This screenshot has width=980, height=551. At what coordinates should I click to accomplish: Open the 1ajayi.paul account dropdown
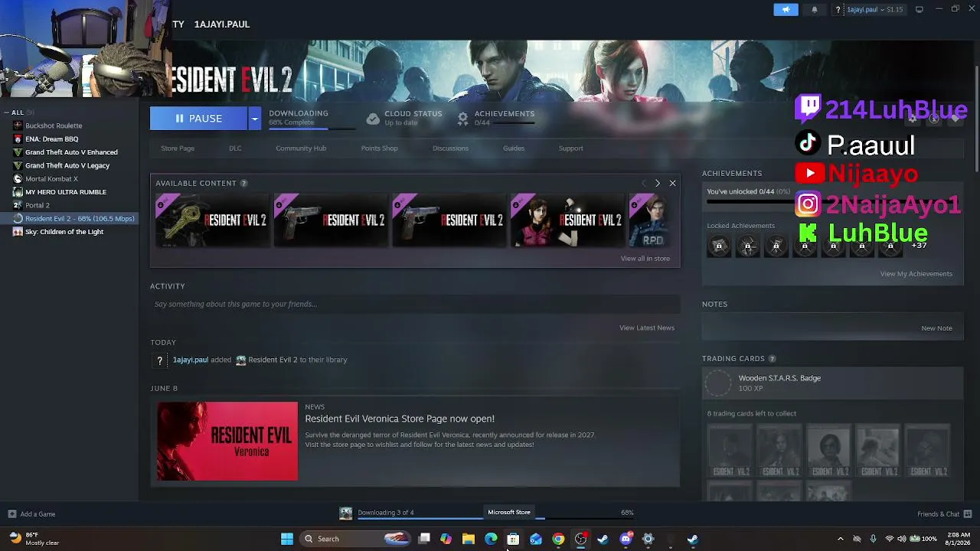870,10
